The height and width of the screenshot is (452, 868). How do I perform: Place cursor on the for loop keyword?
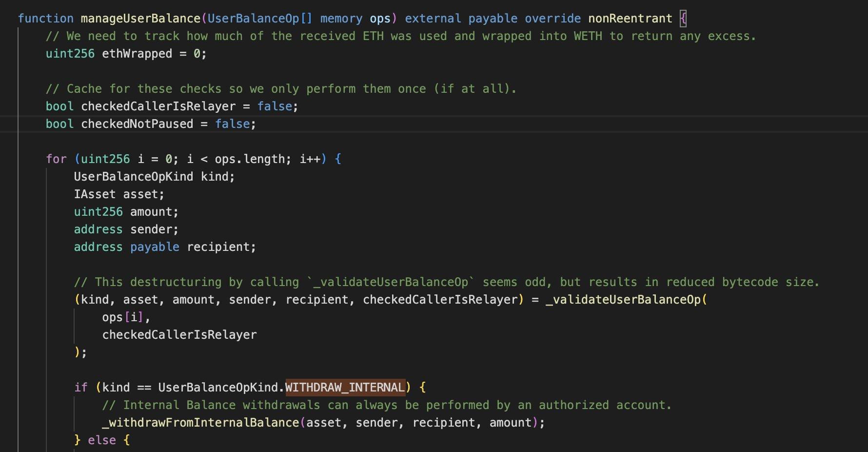pyautogui.click(x=56, y=159)
